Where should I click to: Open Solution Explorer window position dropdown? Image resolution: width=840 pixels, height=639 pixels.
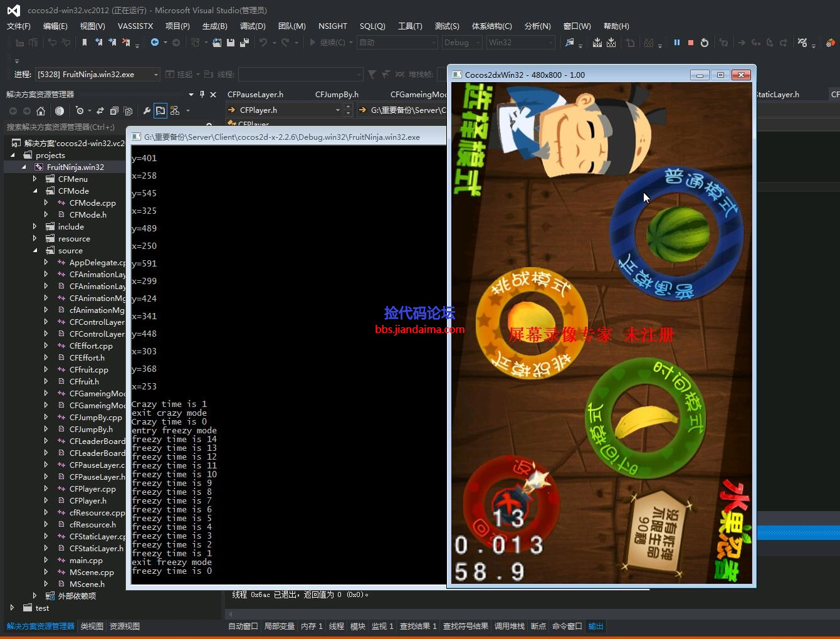[x=191, y=94]
